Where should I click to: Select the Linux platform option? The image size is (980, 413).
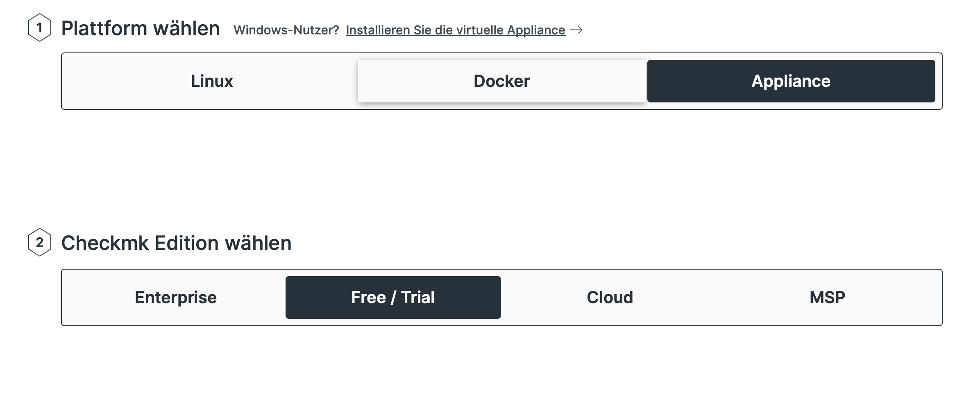(212, 81)
